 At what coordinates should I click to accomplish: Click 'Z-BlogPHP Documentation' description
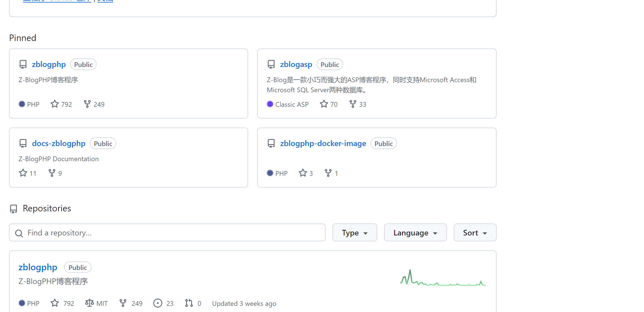point(59,159)
